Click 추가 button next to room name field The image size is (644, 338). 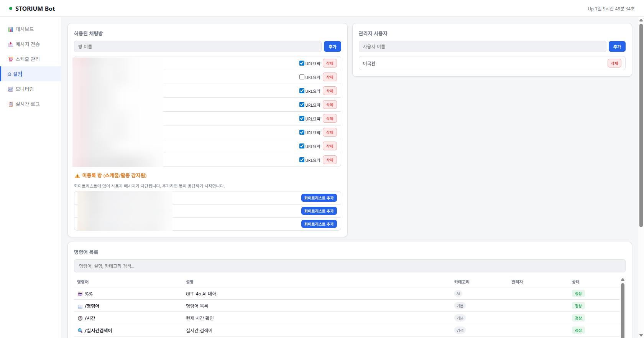point(332,46)
